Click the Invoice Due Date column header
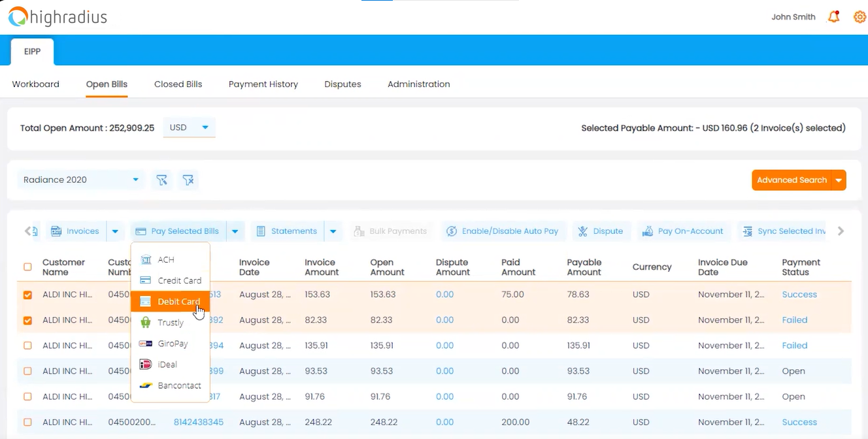 coord(722,267)
